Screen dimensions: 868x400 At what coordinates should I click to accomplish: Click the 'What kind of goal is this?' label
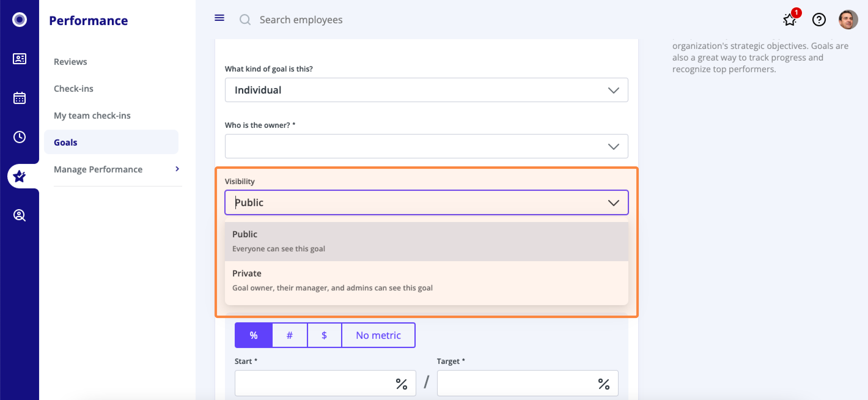269,69
